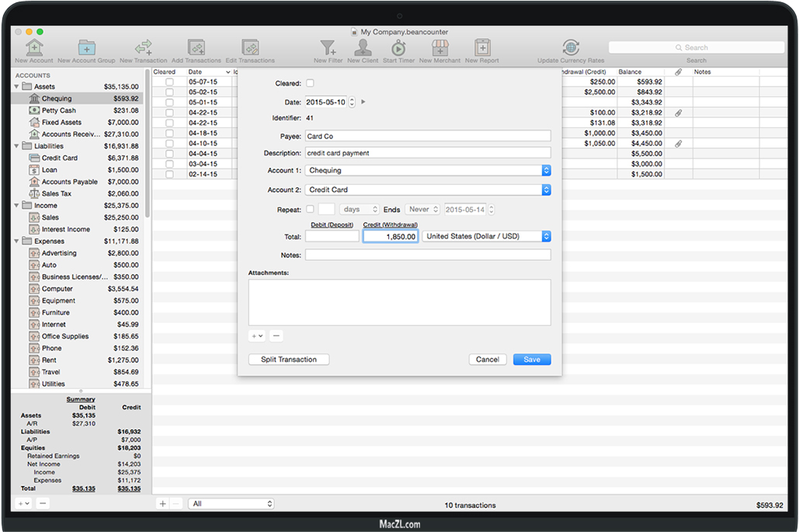The image size is (799, 532).
Task: Click the New Account toolbar icon
Action: 34,48
